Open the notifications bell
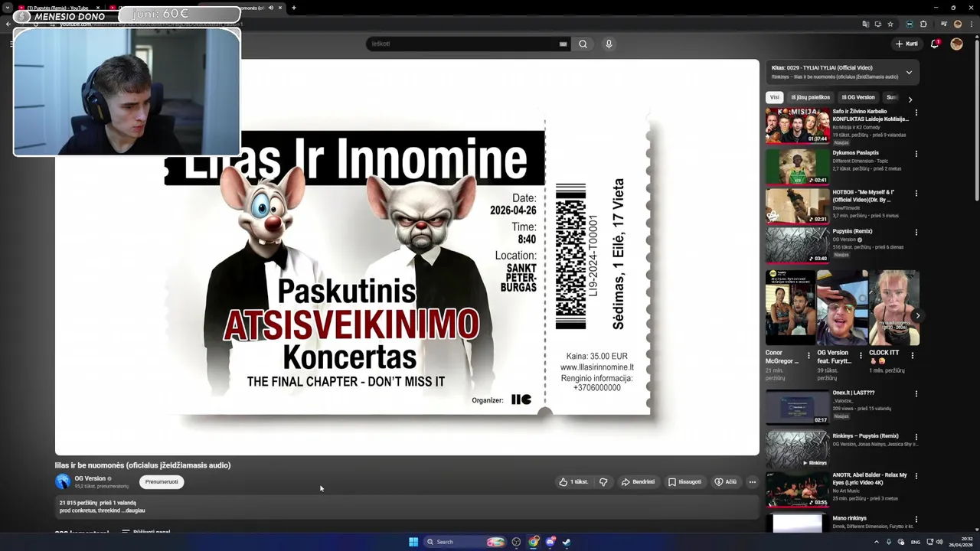The height and width of the screenshot is (551, 980). pyautogui.click(x=935, y=44)
